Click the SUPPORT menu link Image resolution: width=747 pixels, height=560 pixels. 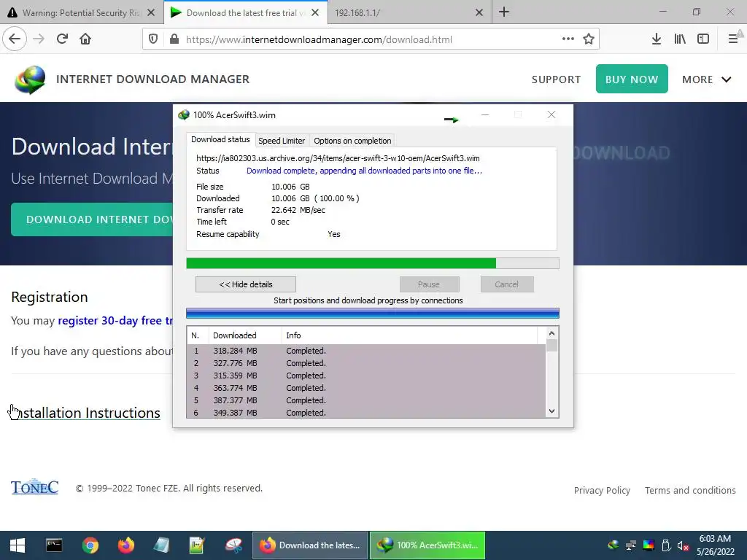556,79
